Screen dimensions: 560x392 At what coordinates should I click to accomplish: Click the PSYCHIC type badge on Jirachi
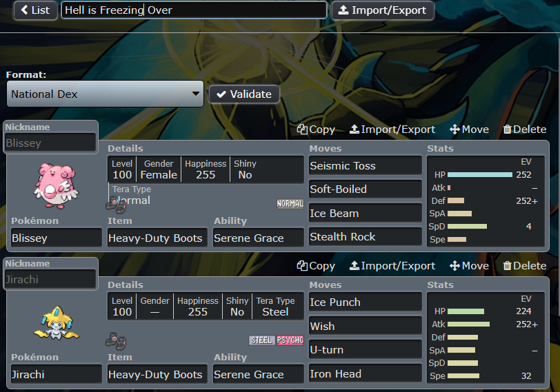pyautogui.click(x=290, y=340)
